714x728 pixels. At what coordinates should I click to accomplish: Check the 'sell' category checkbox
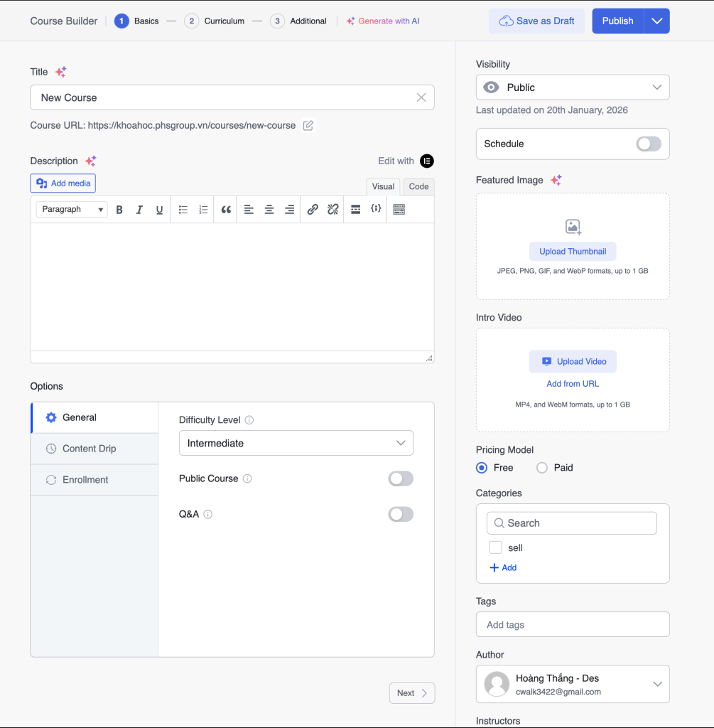496,548
